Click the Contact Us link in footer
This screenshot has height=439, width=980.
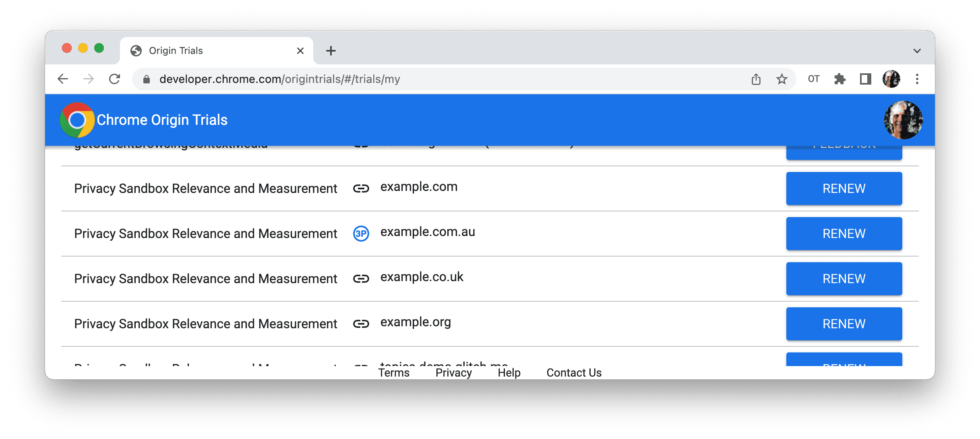573,371
